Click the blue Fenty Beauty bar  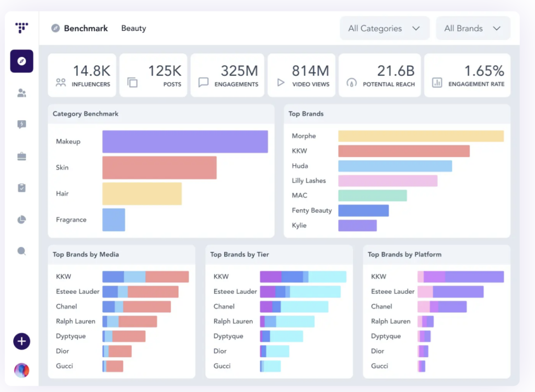tap(364, 210)
